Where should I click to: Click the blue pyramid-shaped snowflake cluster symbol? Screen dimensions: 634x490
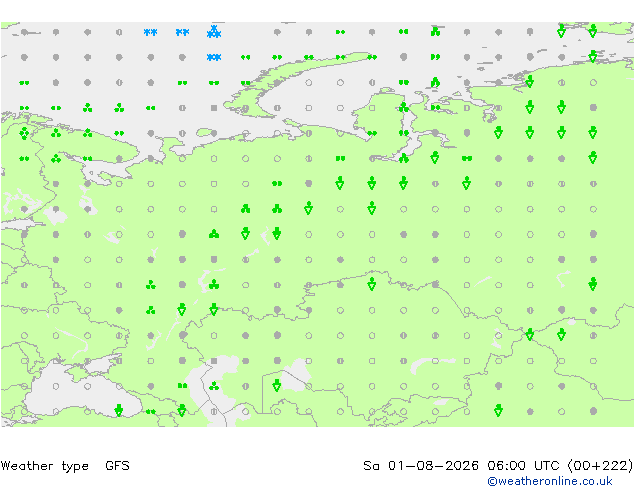point(214,32)
